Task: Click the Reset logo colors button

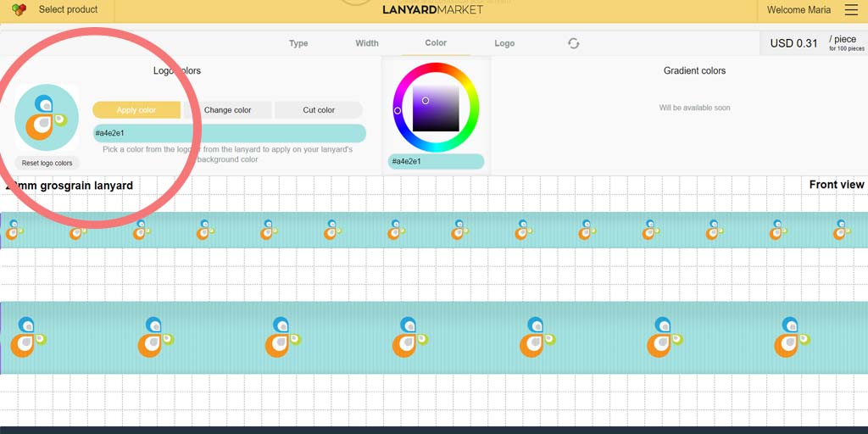Action: [47, 164]
